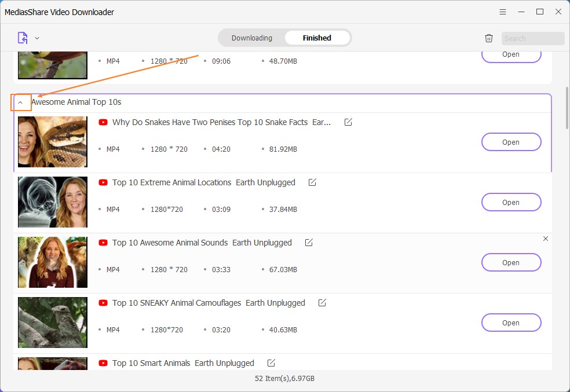Click the trash delete icon
The width and height of the screenshot is (570, 392).
tap(489, 38)
